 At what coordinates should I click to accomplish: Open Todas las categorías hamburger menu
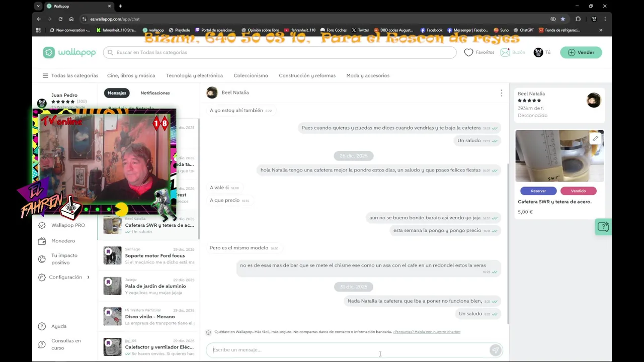pos(45,75)
